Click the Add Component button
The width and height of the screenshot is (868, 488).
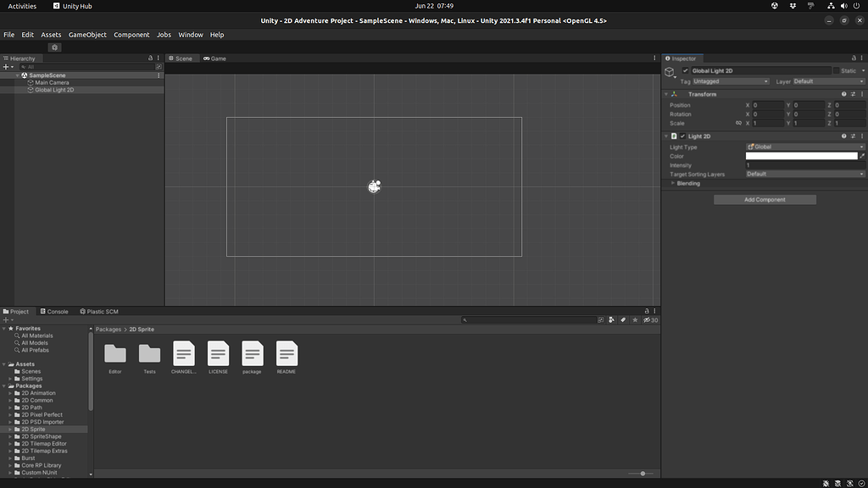coord(765,198)
